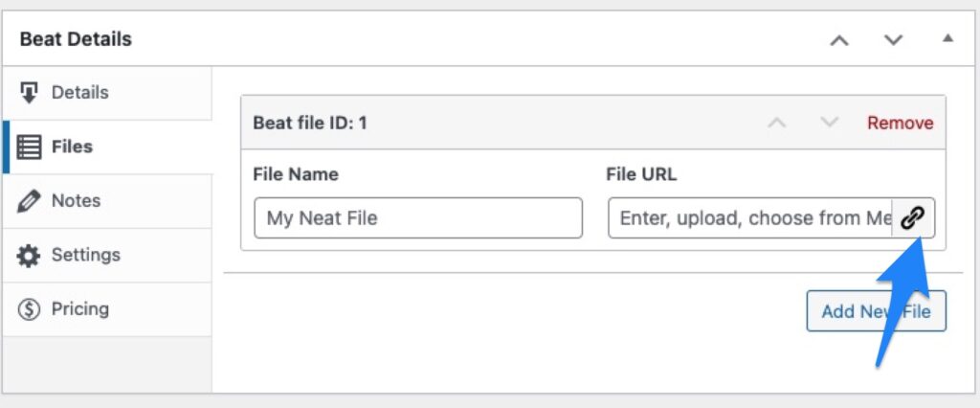Click the link icon in File URL field
Viewport: 980px width, 408px height.
912,218
